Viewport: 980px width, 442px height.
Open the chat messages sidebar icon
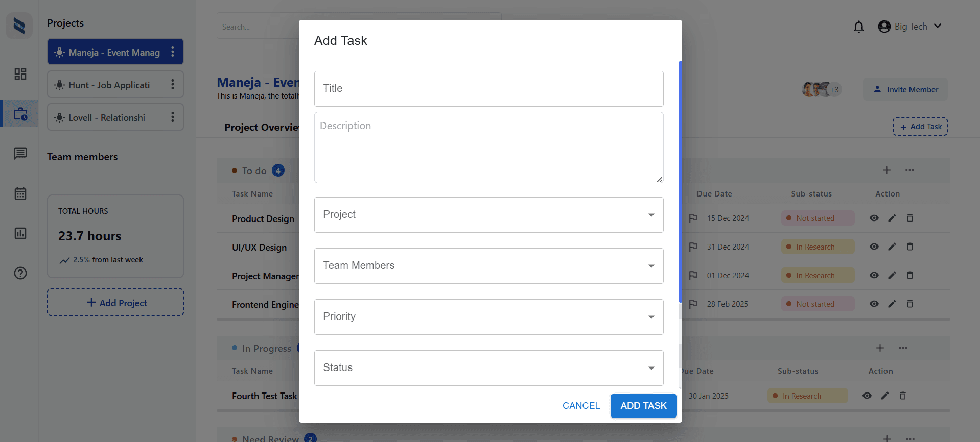point(20,153)
